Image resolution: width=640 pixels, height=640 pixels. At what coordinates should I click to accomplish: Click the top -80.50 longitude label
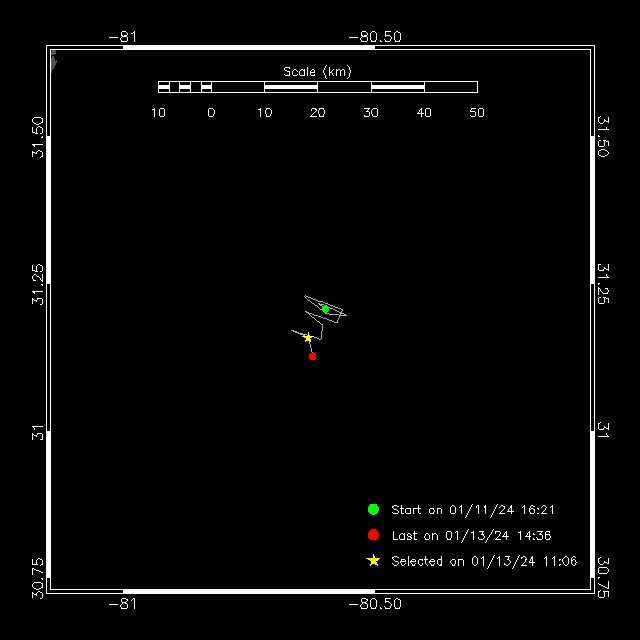point(375,37)
